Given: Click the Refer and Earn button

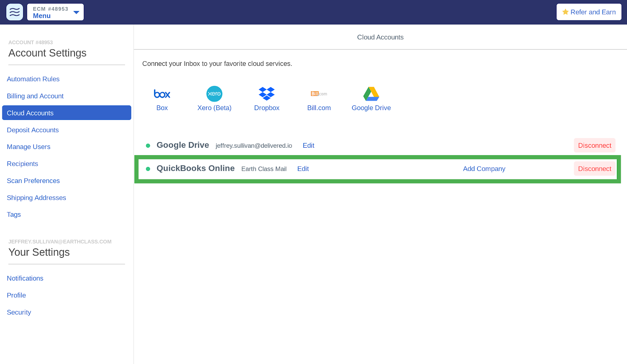Looking at the screenshot, I should (589, 12).
